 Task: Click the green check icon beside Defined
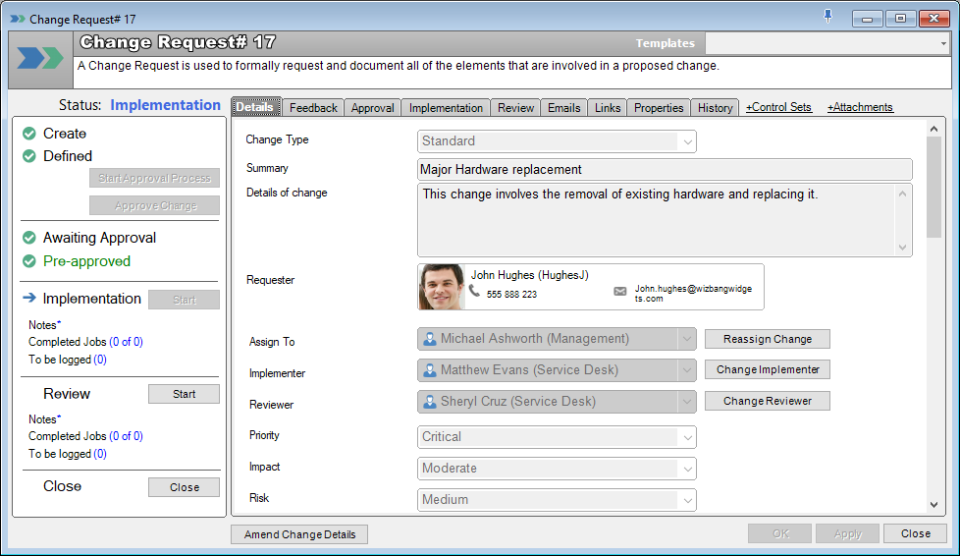point(29,156)
